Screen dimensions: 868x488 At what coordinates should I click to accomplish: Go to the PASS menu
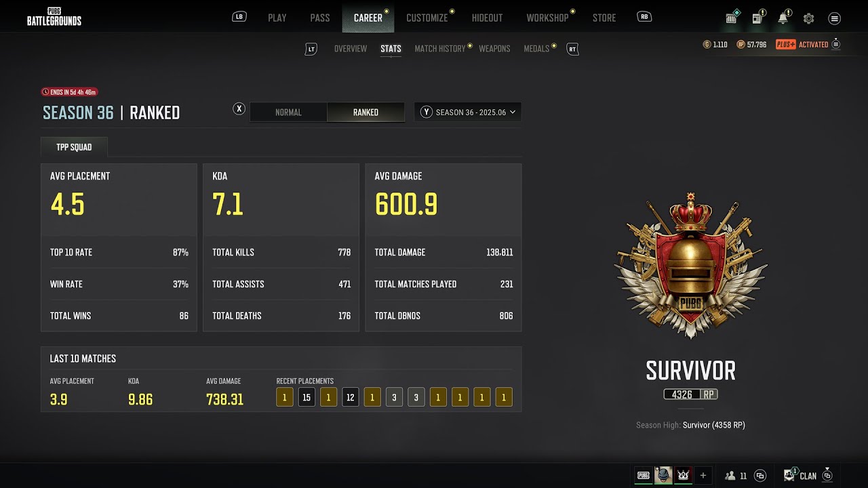(x=320, y=18)
